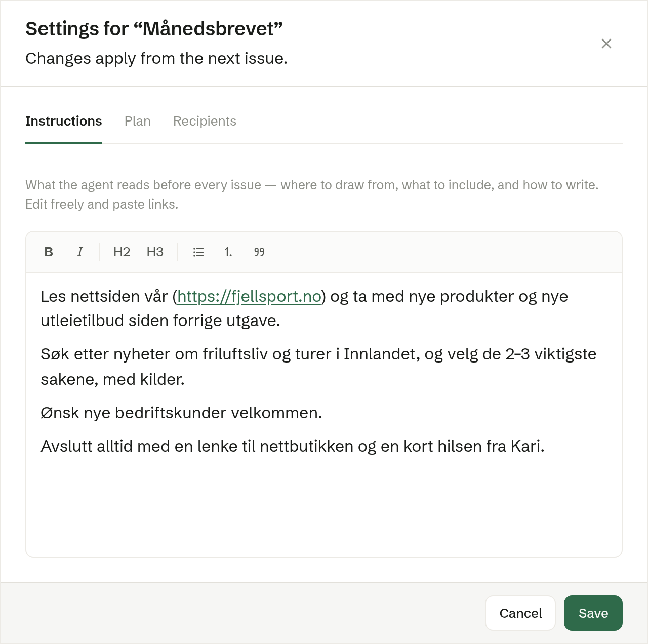Switch to the Instructions tab
This screenshot has height=644, width=648.
(64, 122)
